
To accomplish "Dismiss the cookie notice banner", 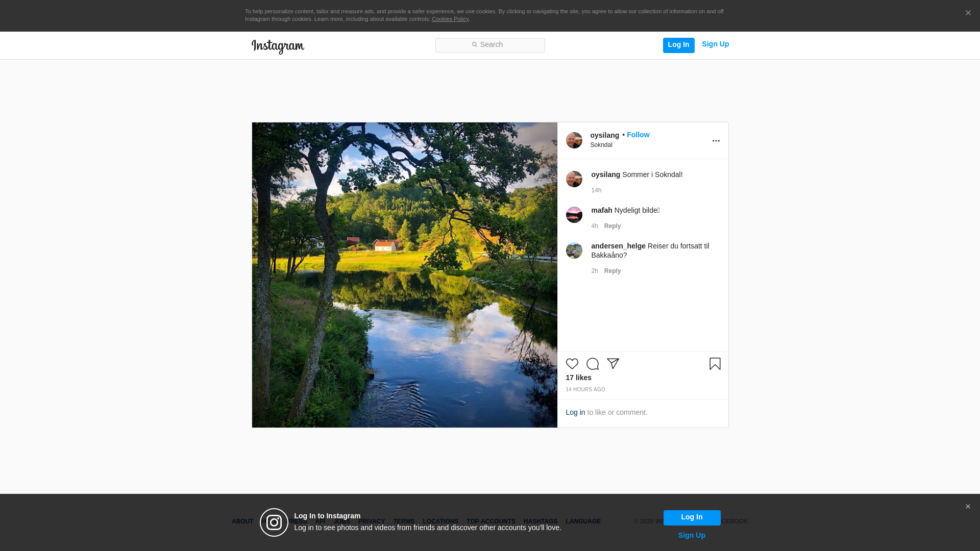I will [x=968, y=13].
